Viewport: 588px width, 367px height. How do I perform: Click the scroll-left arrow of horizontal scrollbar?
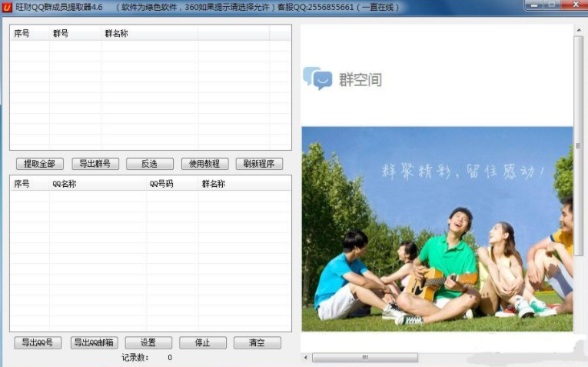(x=306, y=357)
